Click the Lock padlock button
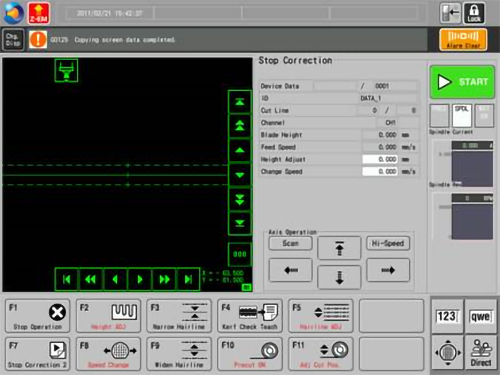500x375 pixels. click(474, 13)
